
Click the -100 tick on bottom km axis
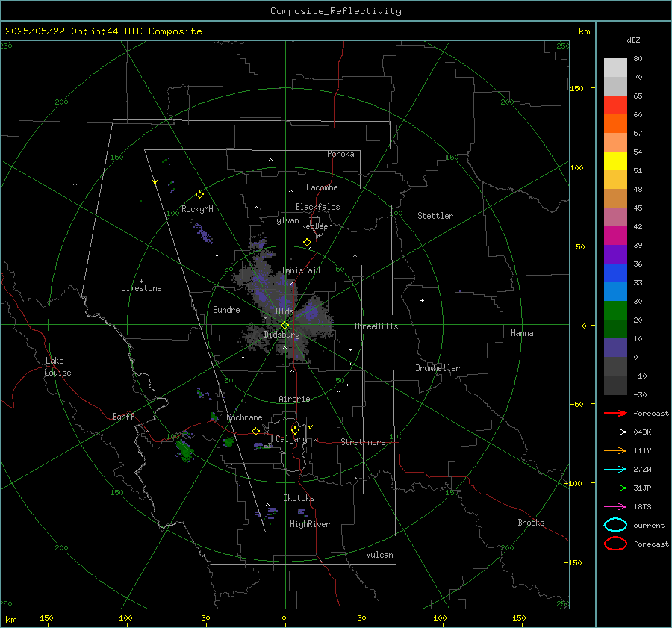pos(123,618)
